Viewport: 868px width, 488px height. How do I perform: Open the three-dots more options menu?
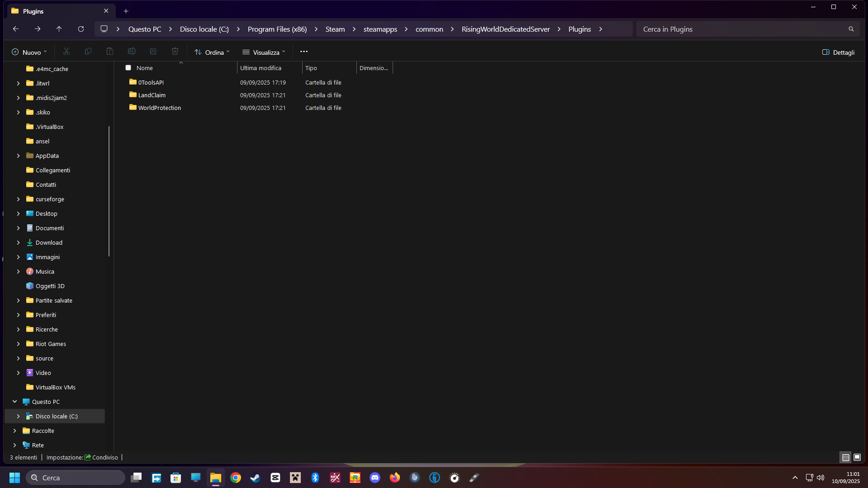(304, 52)
